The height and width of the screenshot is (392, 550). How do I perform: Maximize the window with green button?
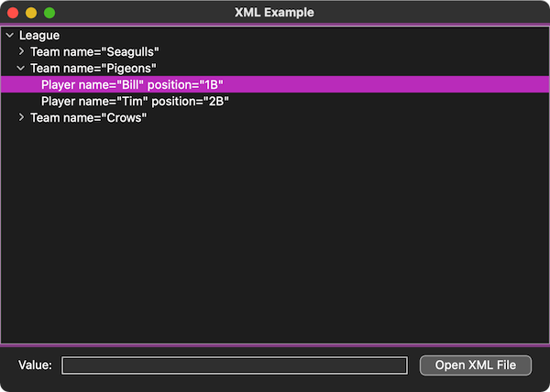tap(49, 13)
